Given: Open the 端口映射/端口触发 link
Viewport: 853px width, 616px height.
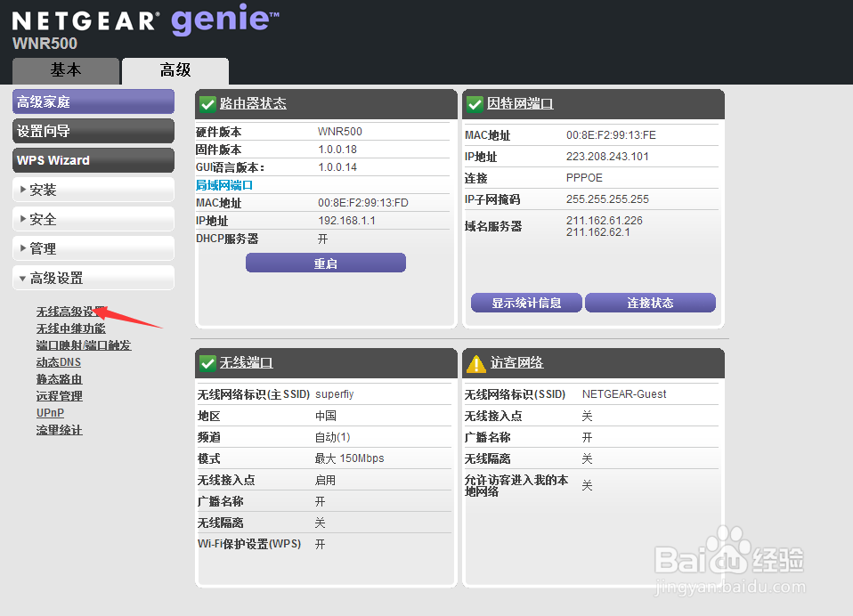Looking at the screenshot, I should pyautogui.click(x=84, y=345).
